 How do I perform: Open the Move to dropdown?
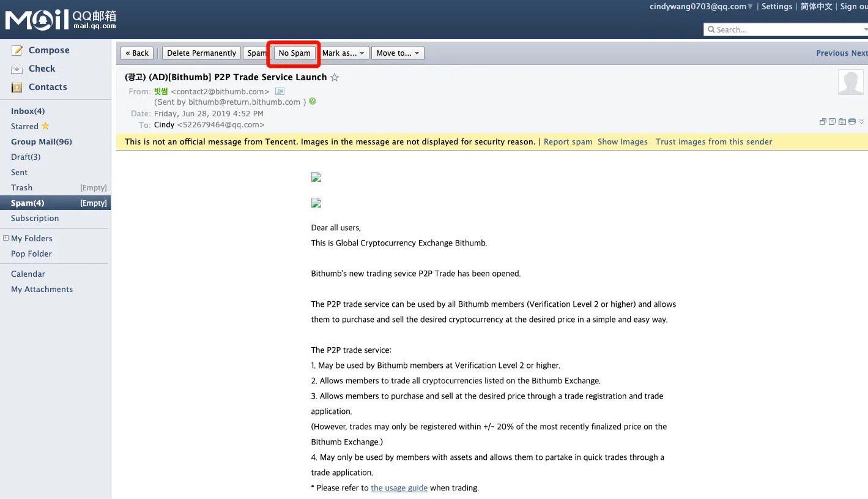tap(398, 53)
